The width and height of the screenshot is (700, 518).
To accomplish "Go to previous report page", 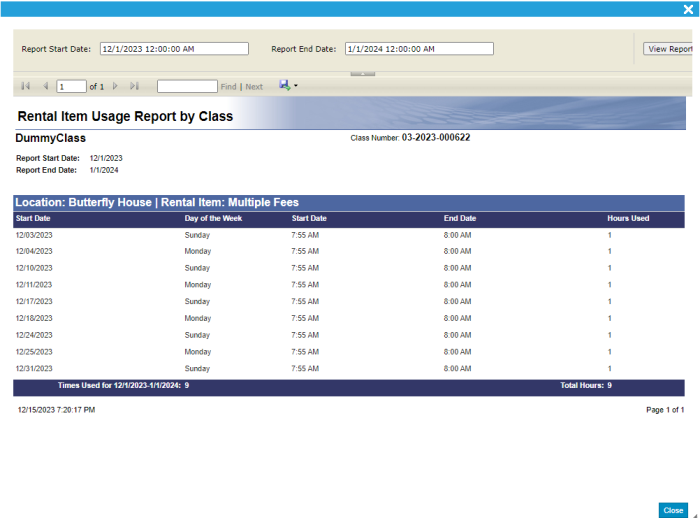I will pyautogui.click(x=45, y=87).
